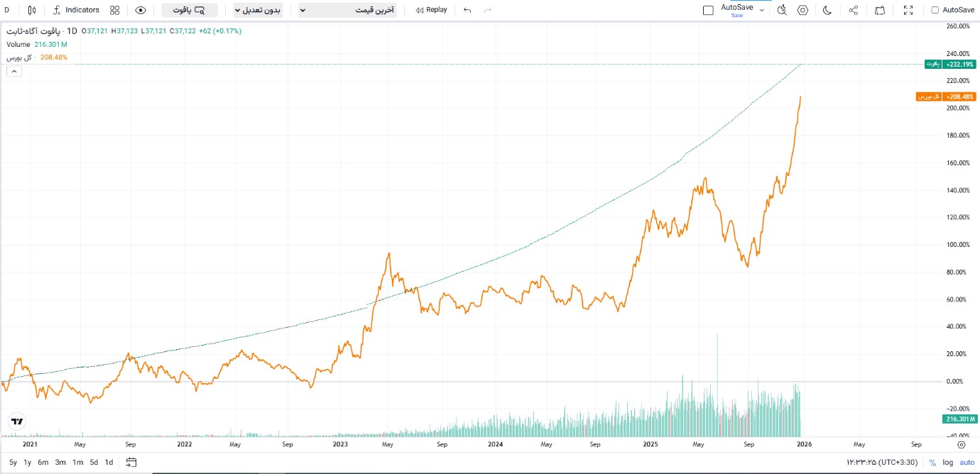Open the بدون تعدیل adjustment dropdown
Viewport: 980px width, 474px height.
coord(258,10)
